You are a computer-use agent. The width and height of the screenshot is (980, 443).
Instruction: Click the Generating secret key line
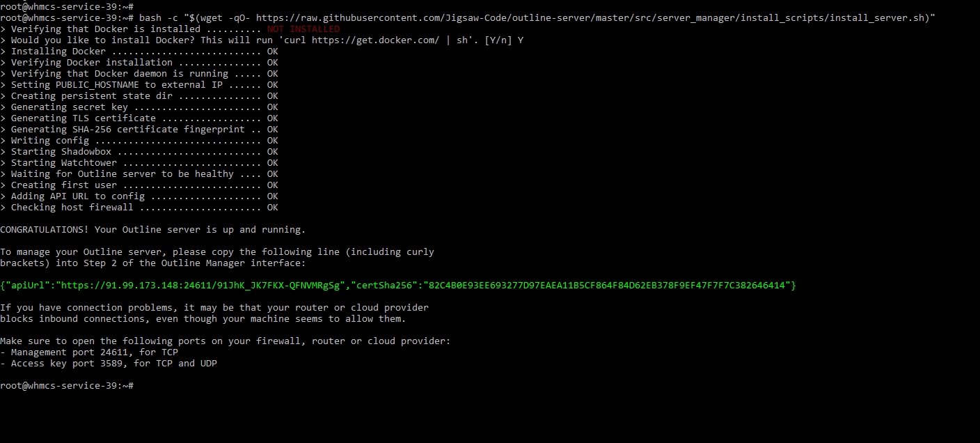[x=139, y=107]
